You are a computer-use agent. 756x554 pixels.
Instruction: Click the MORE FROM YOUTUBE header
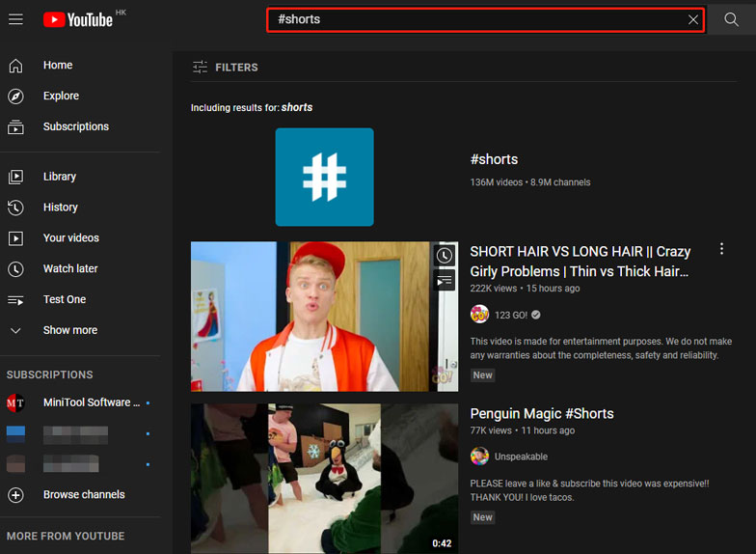click(x=66, y=537)
